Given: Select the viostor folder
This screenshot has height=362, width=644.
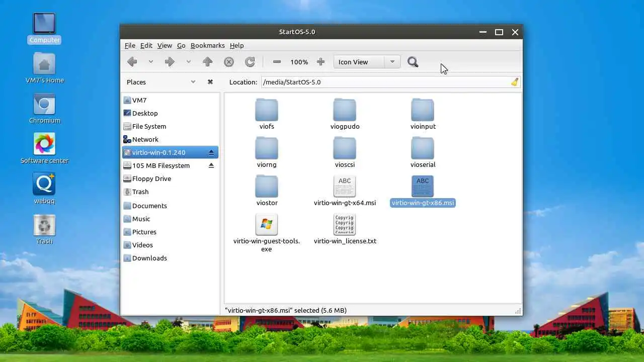Looking at the screenshot, I should 267,191.
